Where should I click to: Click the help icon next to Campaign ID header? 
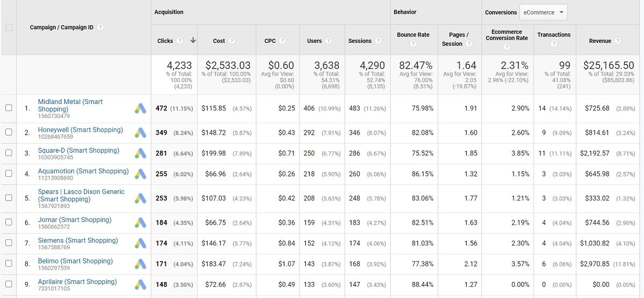point(100,27)
